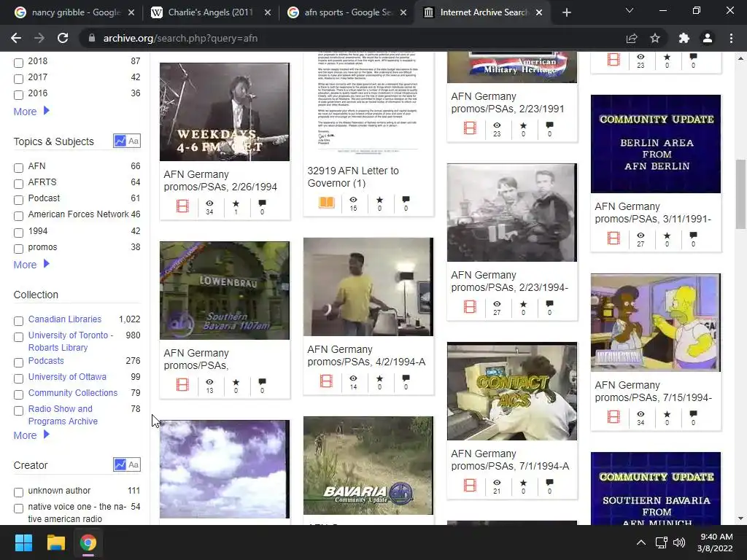Open Chrome extensions puzzle icon

tap(684, 38)
